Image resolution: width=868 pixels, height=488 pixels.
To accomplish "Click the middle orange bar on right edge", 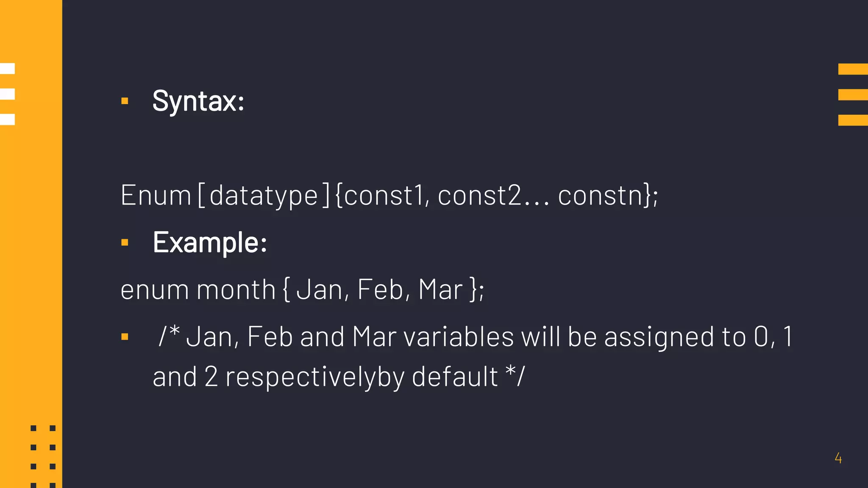I will (853, 94).
